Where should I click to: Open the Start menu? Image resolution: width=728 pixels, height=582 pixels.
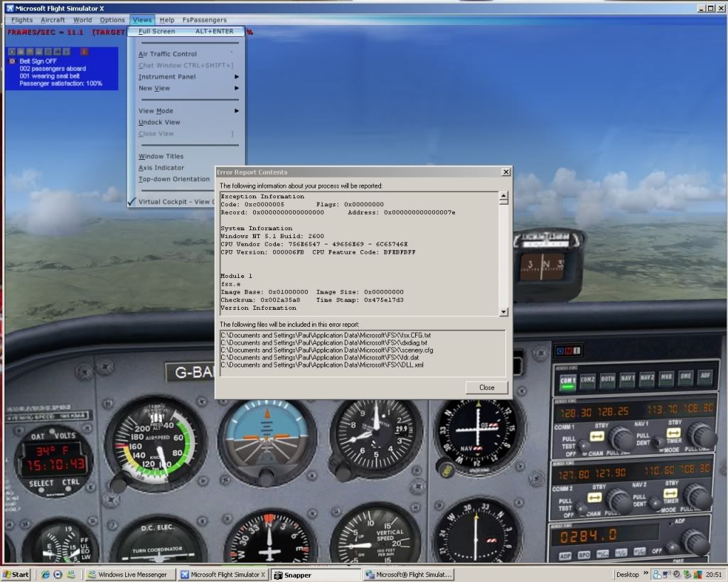16,575
